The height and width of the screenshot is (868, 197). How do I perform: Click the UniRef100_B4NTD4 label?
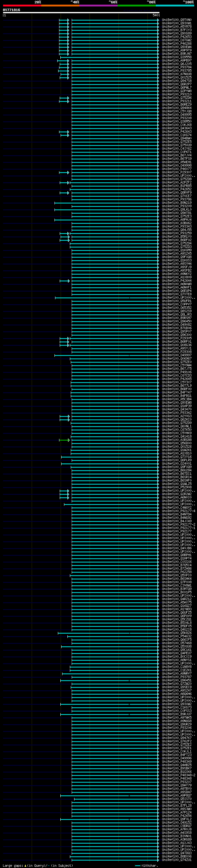(x=176, y=514)
